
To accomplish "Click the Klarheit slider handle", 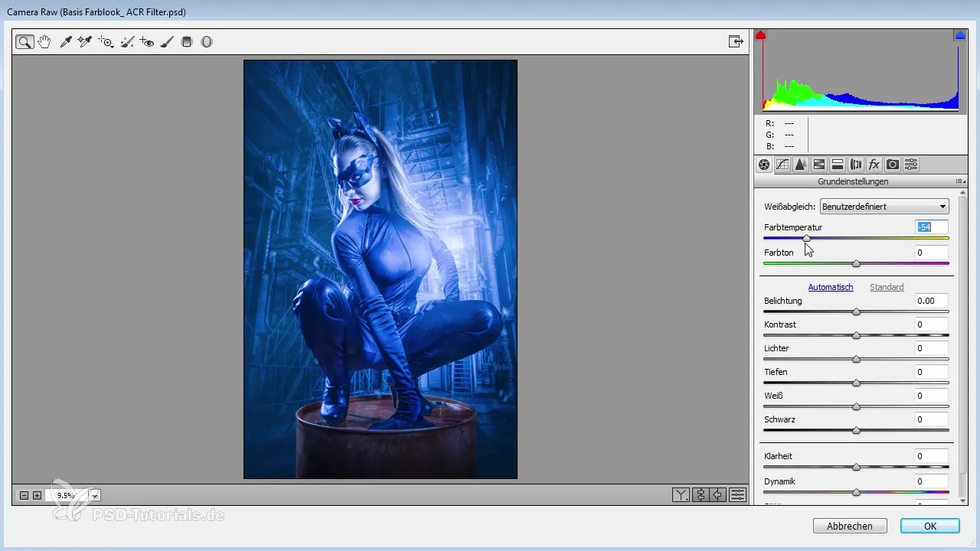I will click(856, 467).
